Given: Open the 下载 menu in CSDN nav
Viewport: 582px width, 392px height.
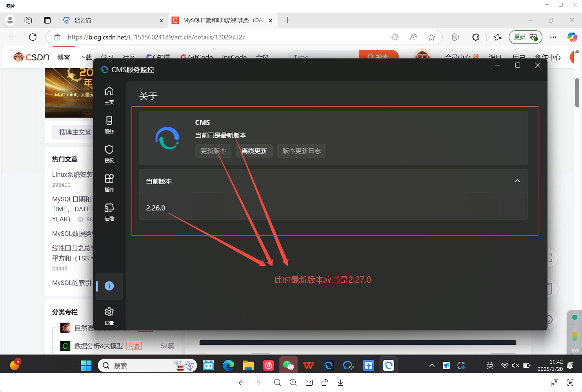Looking at the screenshot, I should tap(85, 57).
